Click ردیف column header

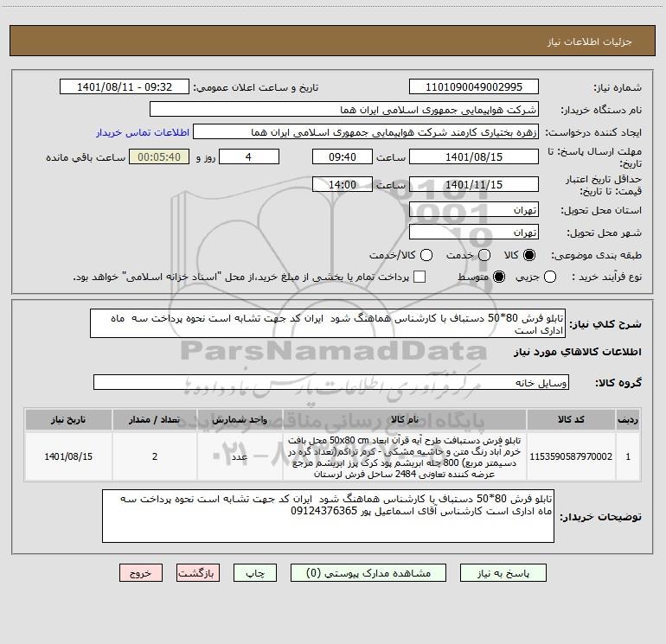click(628, 419)
